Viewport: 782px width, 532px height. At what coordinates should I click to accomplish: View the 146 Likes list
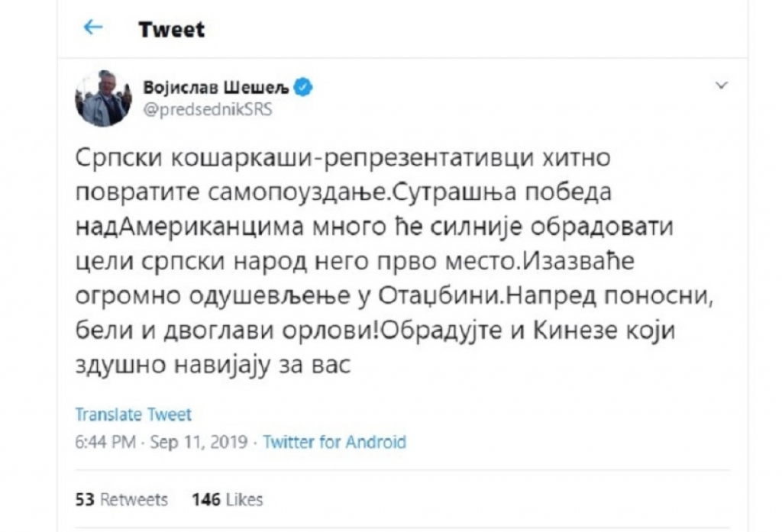coord(227,500)
